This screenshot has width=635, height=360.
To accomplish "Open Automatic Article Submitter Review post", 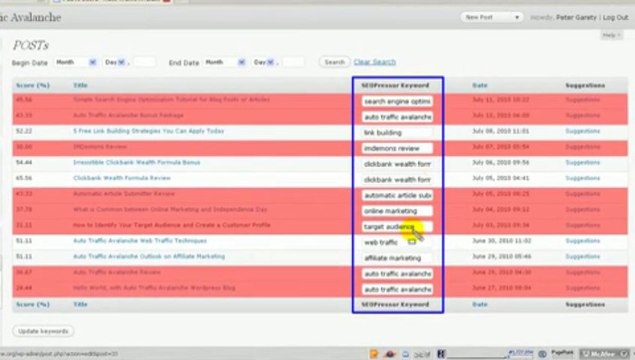I will click(x=124, y=194).
